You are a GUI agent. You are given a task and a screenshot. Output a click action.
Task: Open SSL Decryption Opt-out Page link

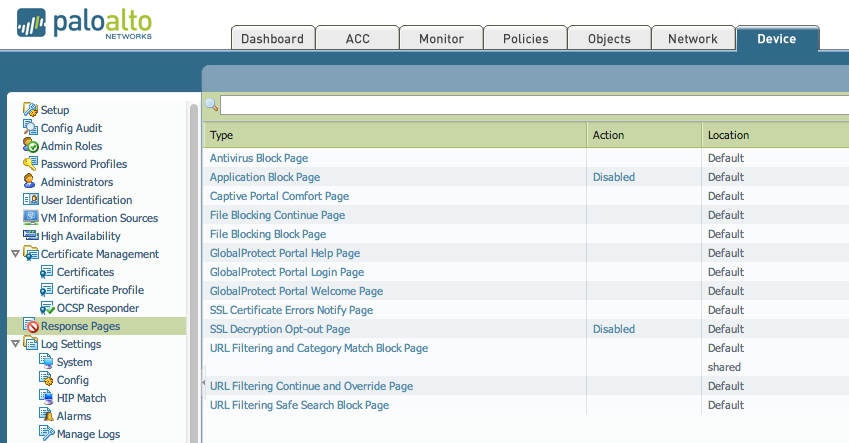[279, 329]
